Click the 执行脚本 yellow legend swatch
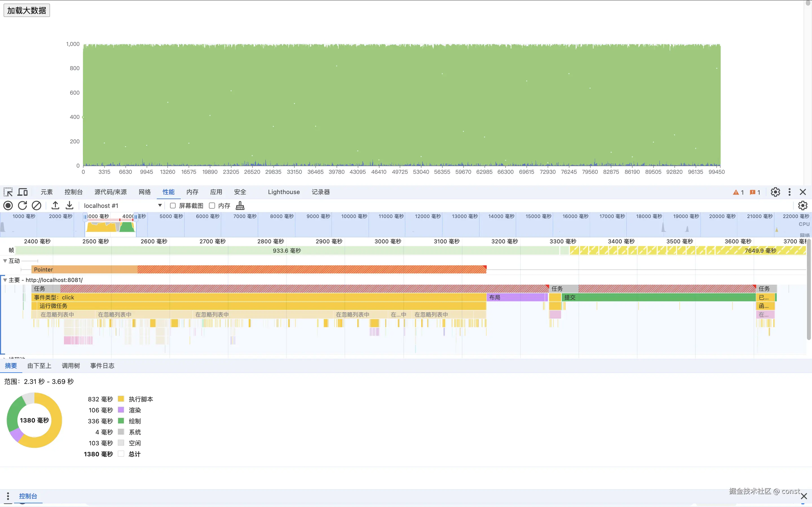Screen dimensions: 812x507 pos(121,399)
